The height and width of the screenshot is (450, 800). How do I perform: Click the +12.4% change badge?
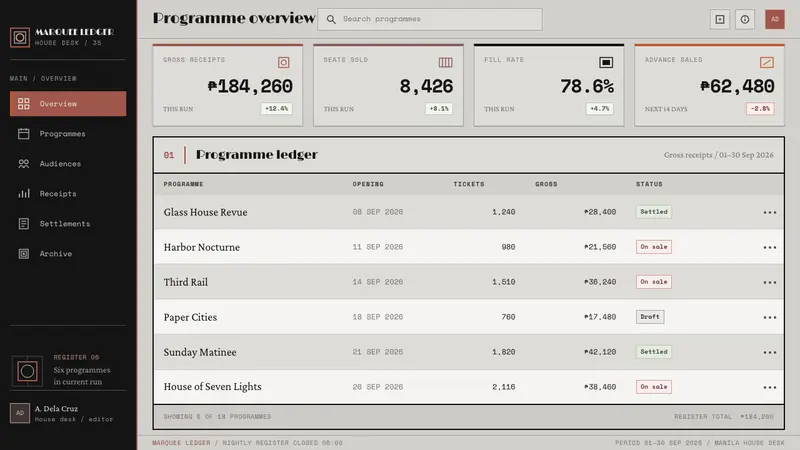tap(277, 109)
